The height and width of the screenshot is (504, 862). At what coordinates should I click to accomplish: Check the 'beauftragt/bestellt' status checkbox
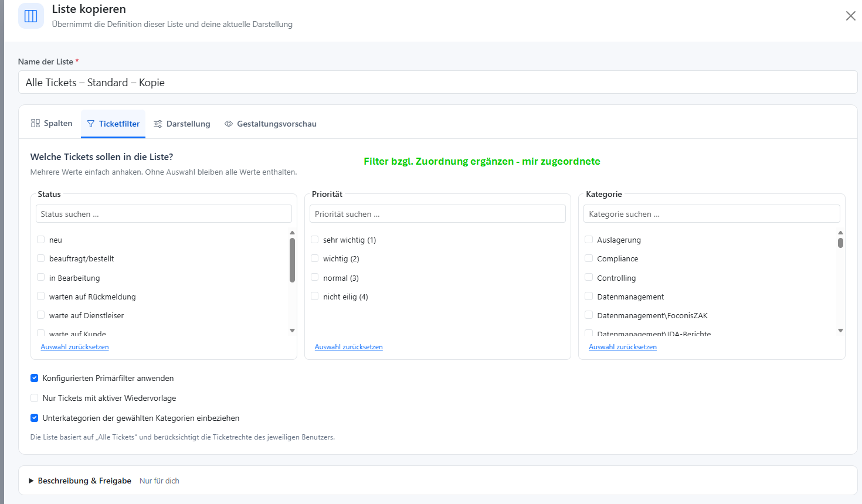click(41, 258)
